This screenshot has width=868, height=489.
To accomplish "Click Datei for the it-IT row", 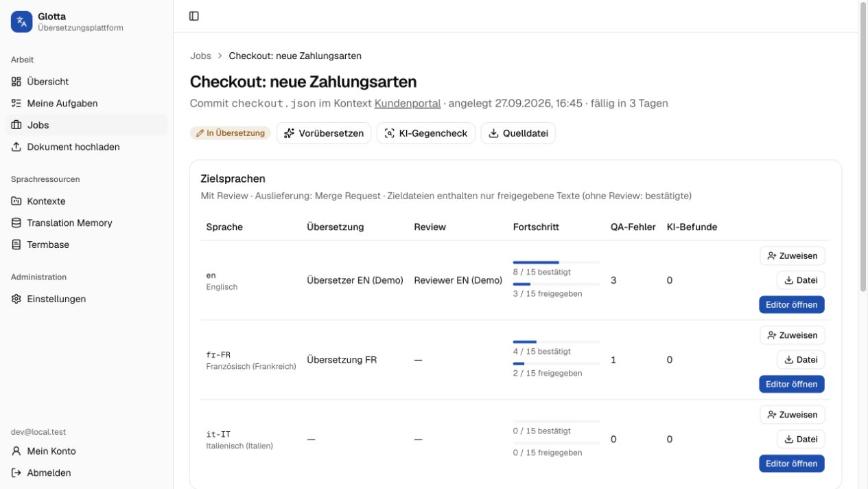I will [x=801, y=440].
